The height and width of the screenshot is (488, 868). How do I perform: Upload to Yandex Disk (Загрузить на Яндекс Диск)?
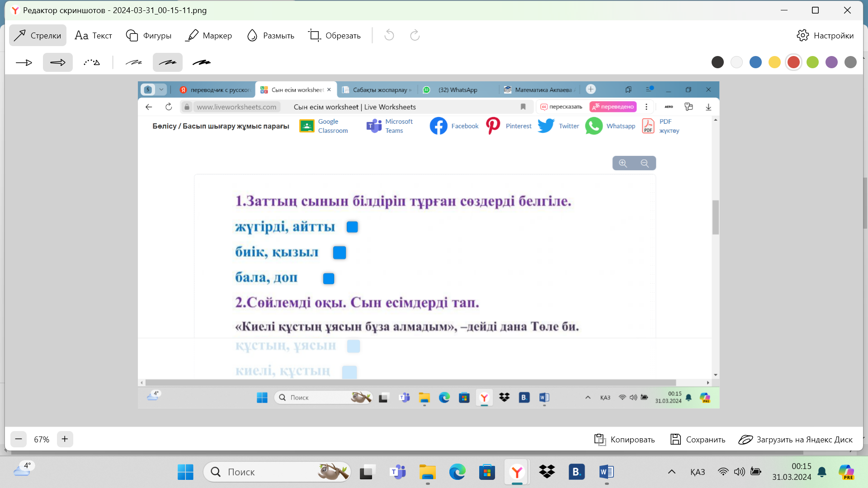coord(795,439)
